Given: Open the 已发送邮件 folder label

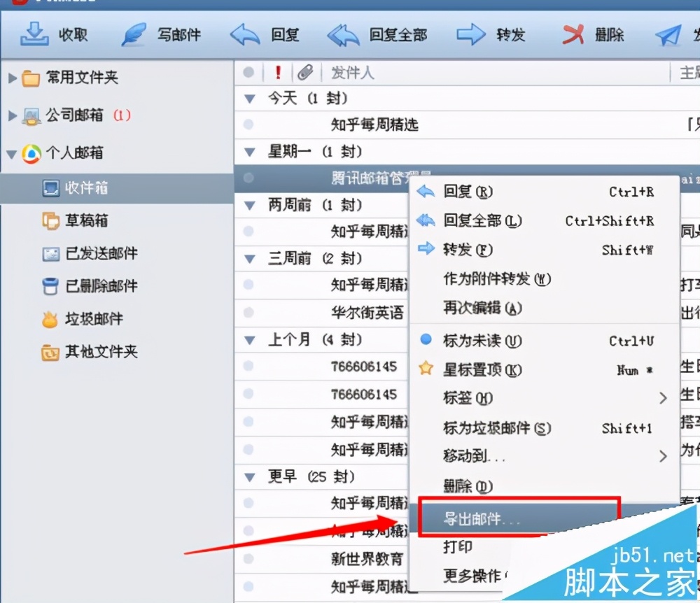Looking at the screenshot, I should pyautogui.click(x=101, y=253).
